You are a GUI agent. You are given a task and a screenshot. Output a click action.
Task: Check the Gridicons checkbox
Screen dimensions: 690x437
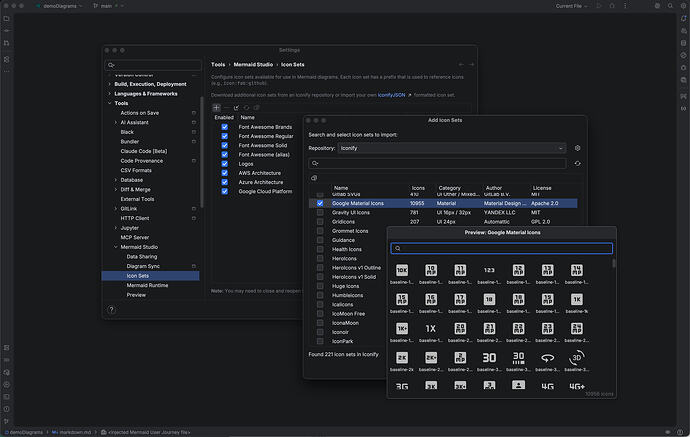pyautogui.click(x=320, y=222)
